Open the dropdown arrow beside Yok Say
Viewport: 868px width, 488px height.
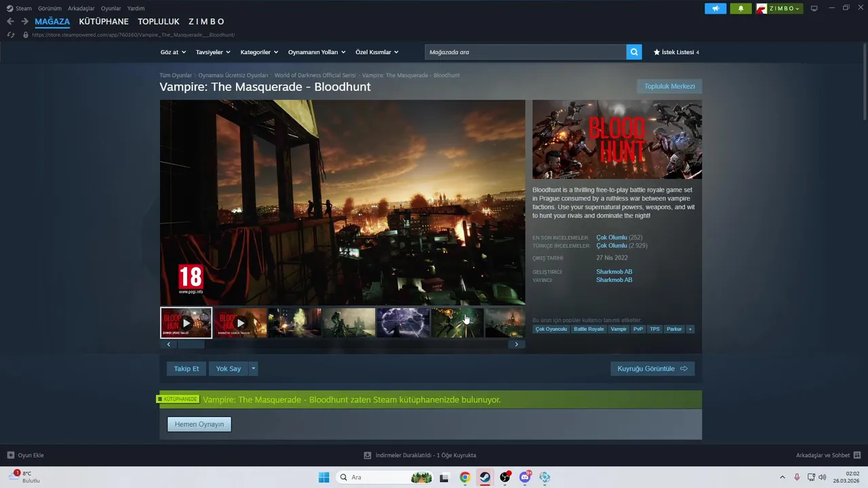(253, 369)
